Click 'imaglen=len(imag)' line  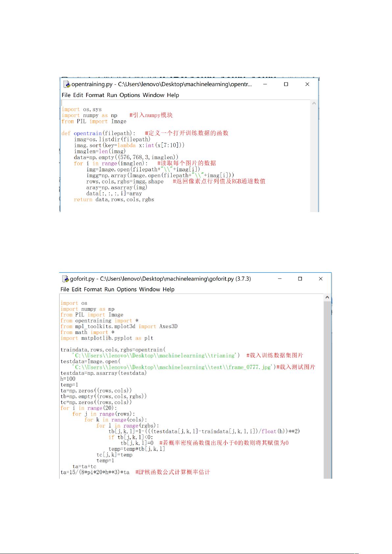100,151
